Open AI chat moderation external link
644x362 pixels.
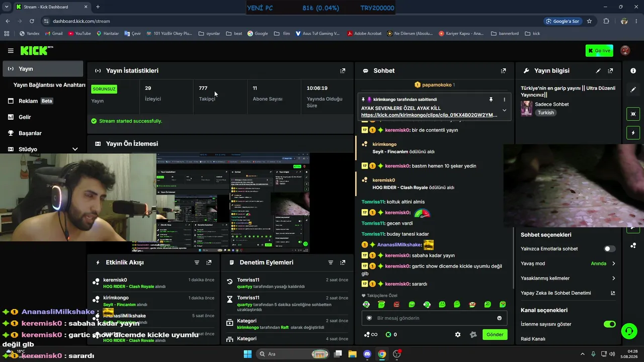point(613,293)
